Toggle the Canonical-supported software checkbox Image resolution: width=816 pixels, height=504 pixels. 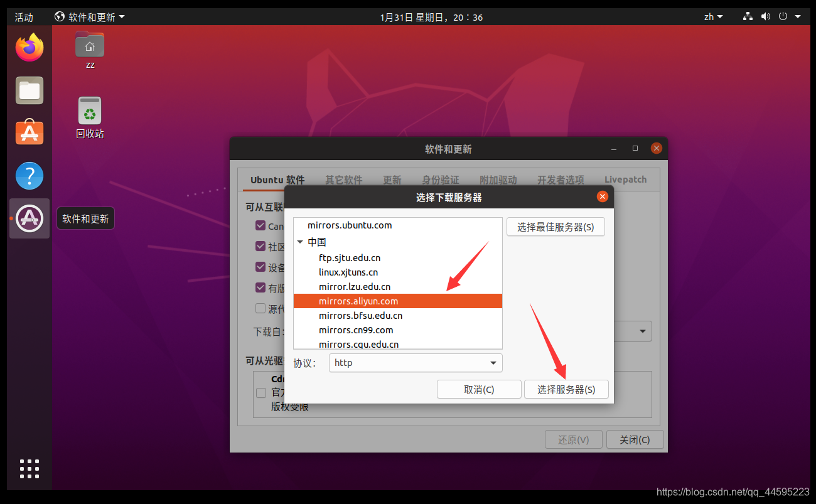point(260,225)
